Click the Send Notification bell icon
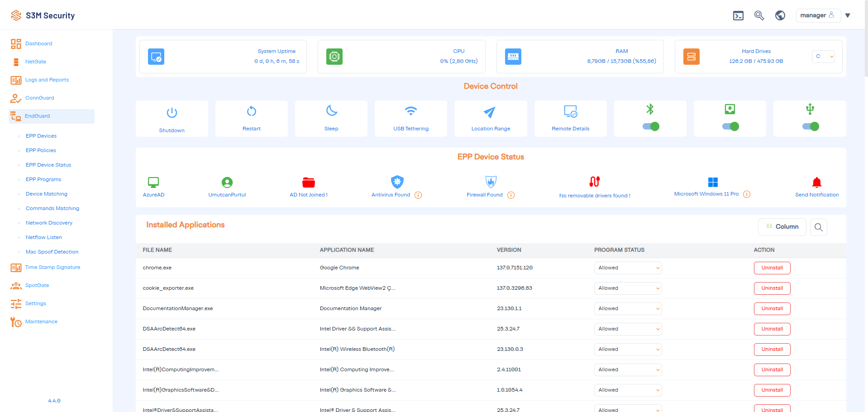The image size is (868, 412). point(817,182)
